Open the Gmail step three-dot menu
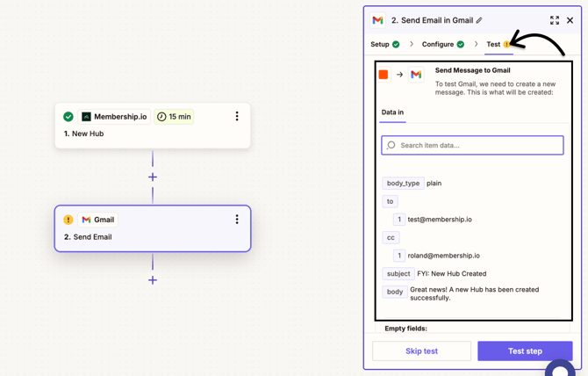Viewport: 588px width, 376px height. tap(237, 219)
